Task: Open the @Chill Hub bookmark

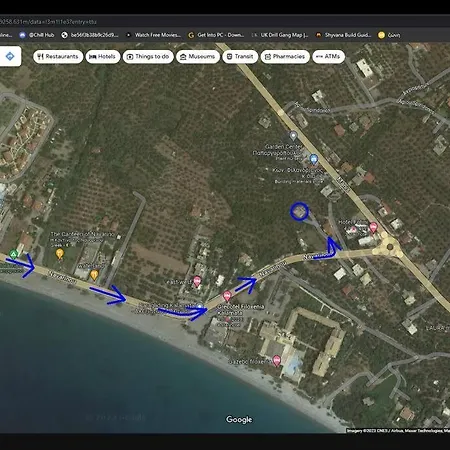Action: [x=37, y=35]
